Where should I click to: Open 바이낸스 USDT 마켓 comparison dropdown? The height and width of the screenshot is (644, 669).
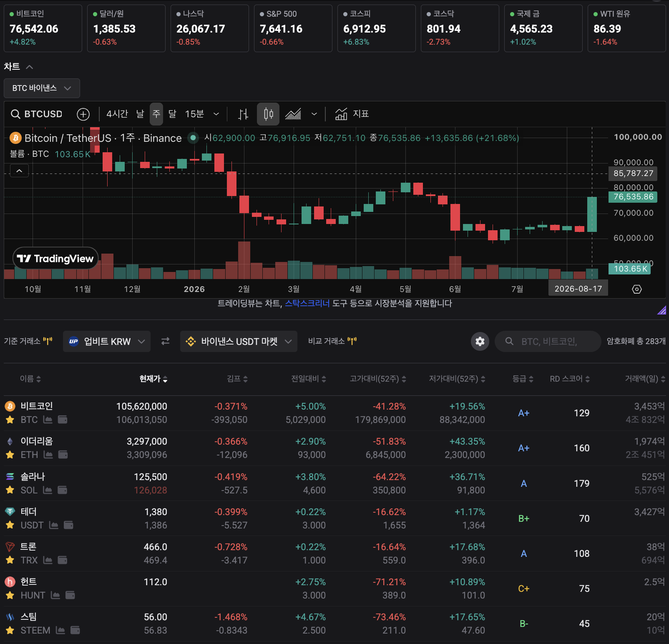click(239, 341)
